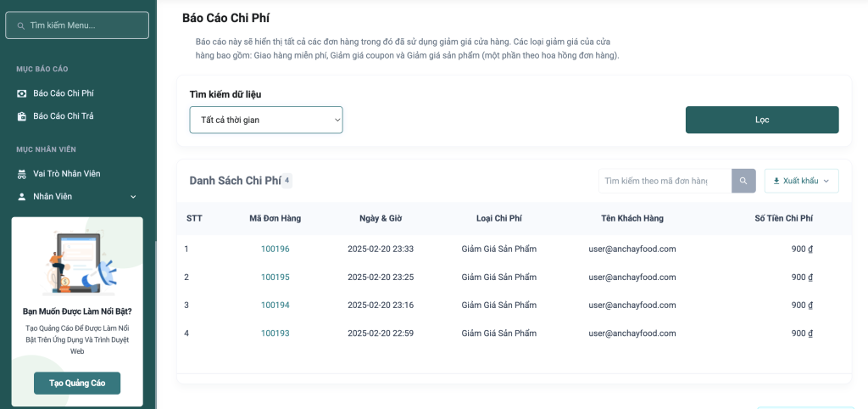The image size is (868, 409).
Task: Click the magnifier icon in menu search
Action: 19,25
